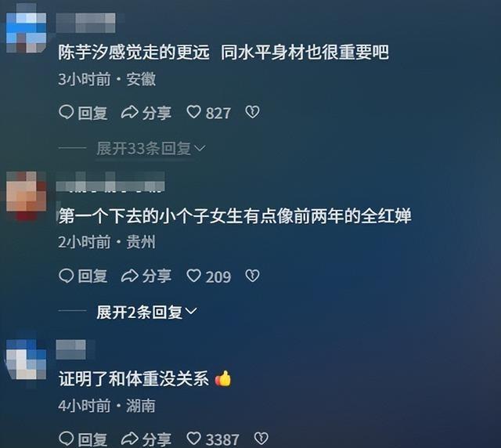
Task: Open the username above the 全红婵 comment
Action: (x=110, y=182)
